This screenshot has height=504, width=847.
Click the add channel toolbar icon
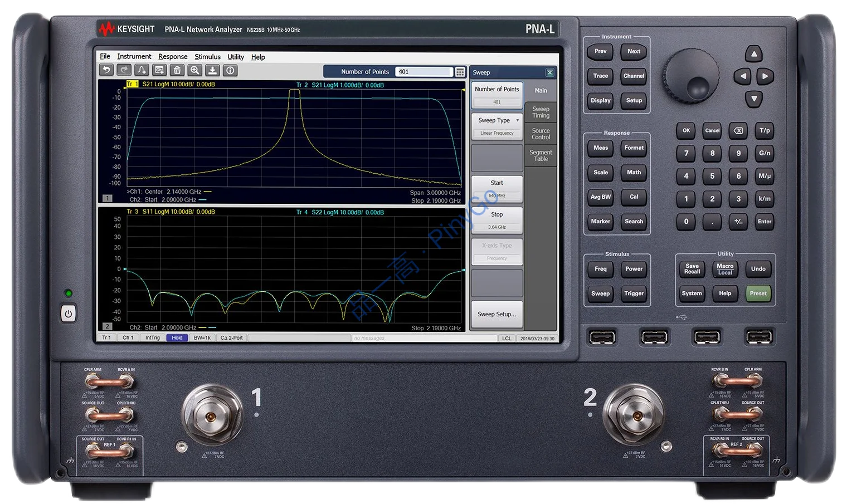(x=159, y=70)
